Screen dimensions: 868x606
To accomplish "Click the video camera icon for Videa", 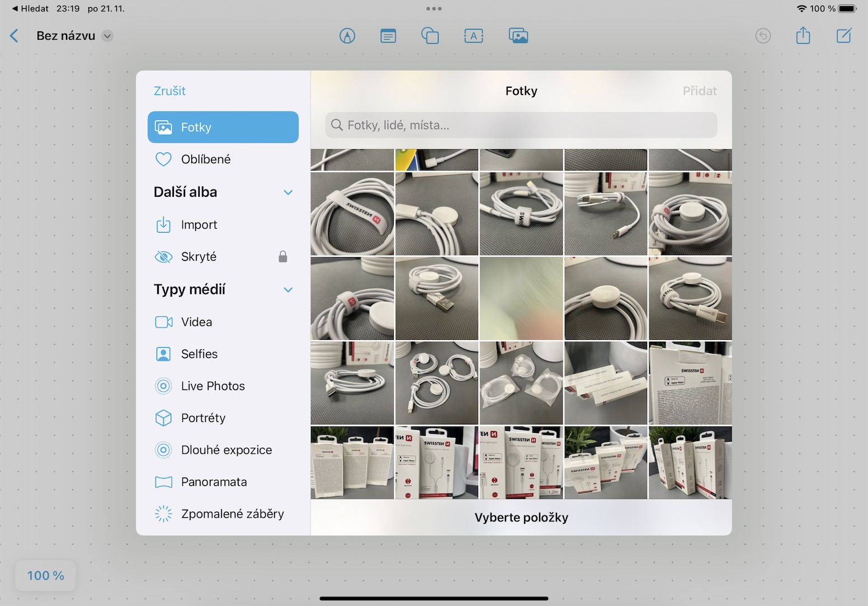I will point(164,322).
